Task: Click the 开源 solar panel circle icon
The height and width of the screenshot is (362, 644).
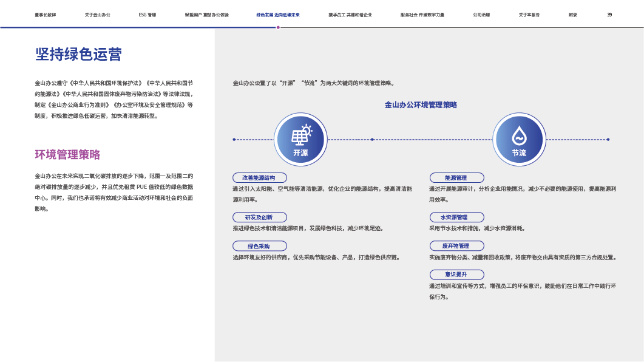Action: point(300,139)
